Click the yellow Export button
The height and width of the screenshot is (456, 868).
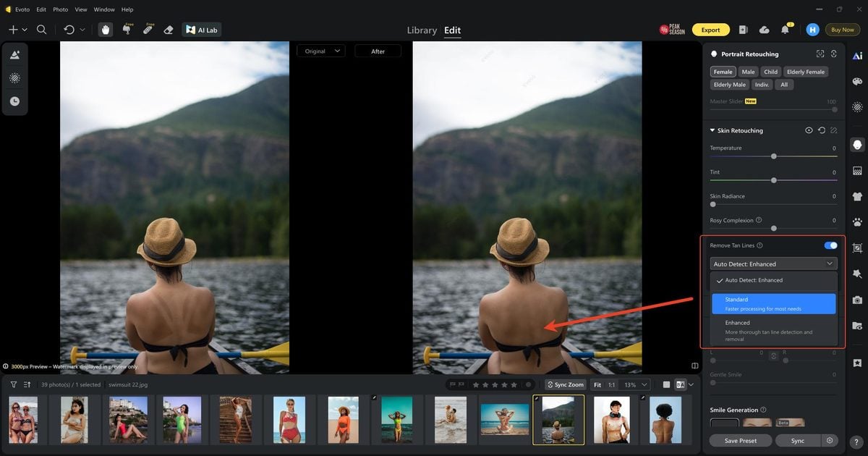(710, 30)
